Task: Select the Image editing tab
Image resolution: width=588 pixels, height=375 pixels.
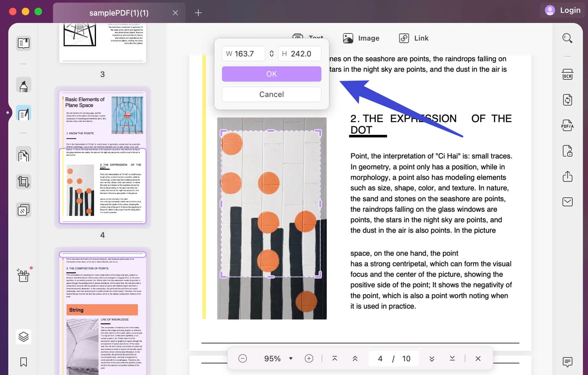Action: (x=361, y=38)
